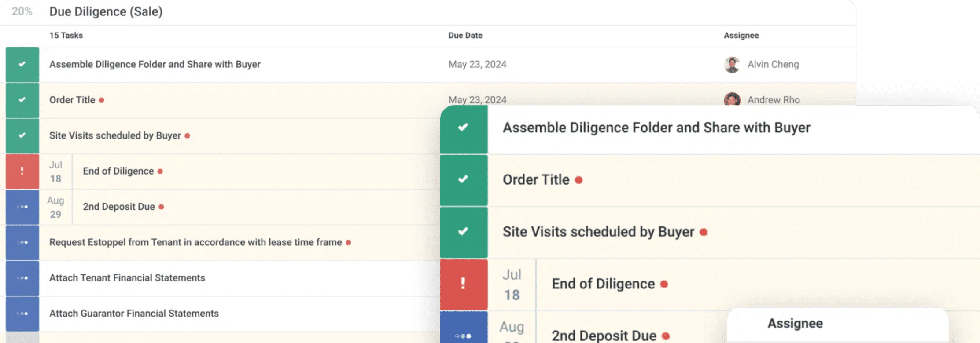Viewport: 980px width, 343px height.
Task: Click May 23, 2024 date on Assemble Diligence row
Action: tap(477, 65)
